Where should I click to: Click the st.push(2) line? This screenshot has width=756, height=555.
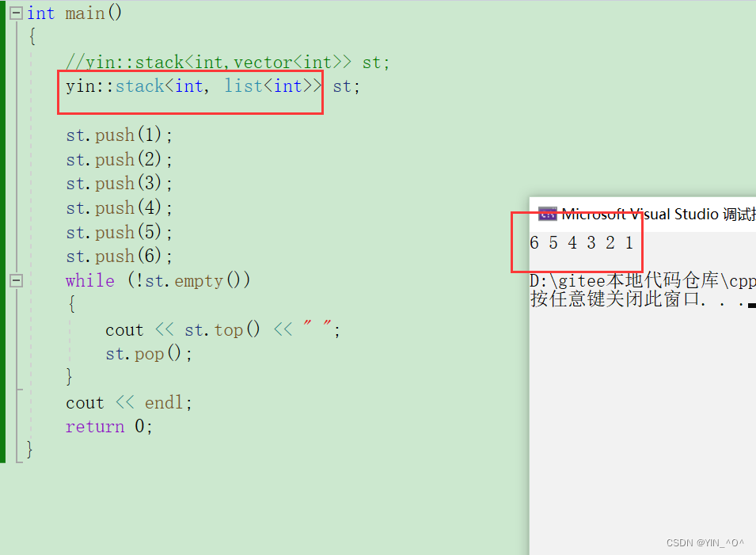(119, 159)
